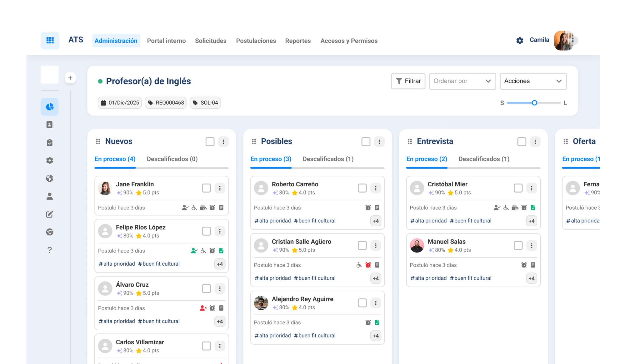The height and width of the screenshot is (364, 625).
Task: Click the Filtrar button
Action: 408,81
